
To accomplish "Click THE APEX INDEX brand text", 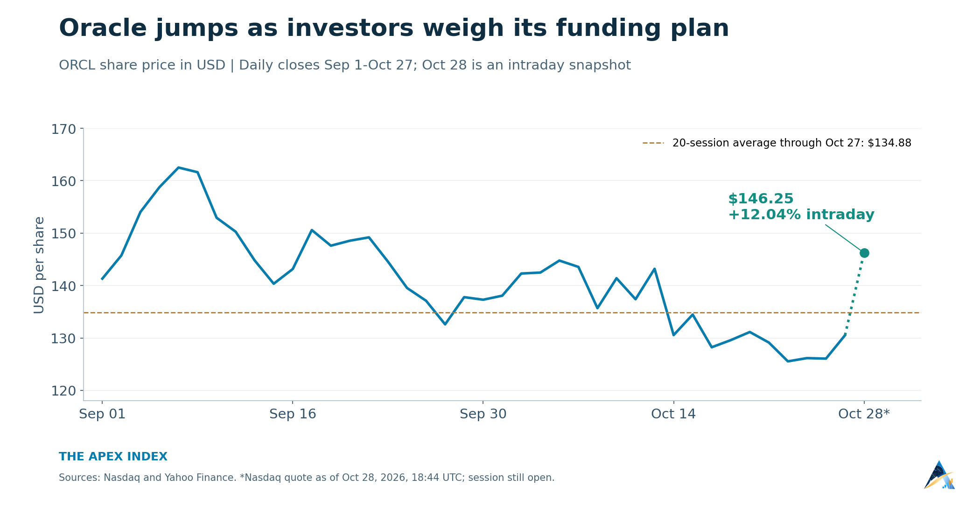I will pyautogui.click(x=113, y=457).
